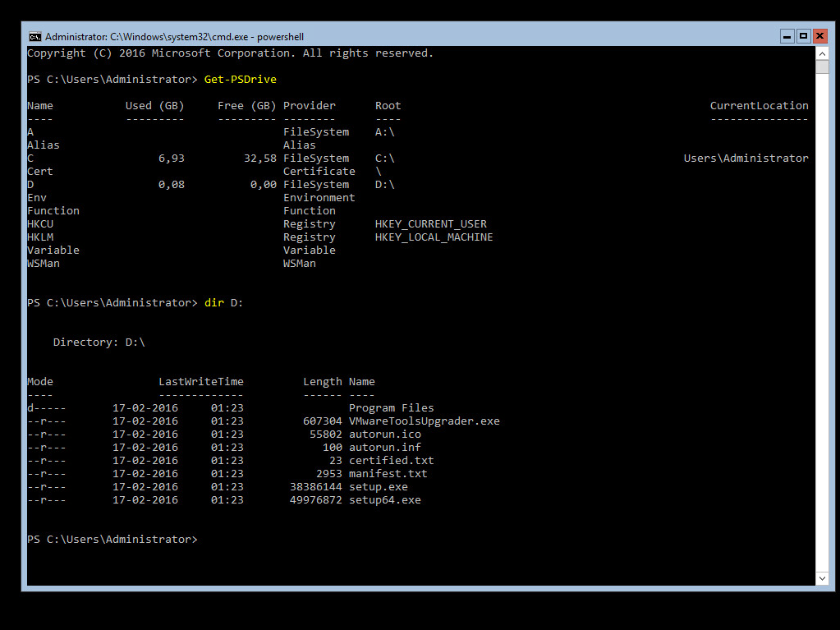
Task: Click the 'D:\' root entry in drive table
Action: pyautogui.click(x=384, y=184)
